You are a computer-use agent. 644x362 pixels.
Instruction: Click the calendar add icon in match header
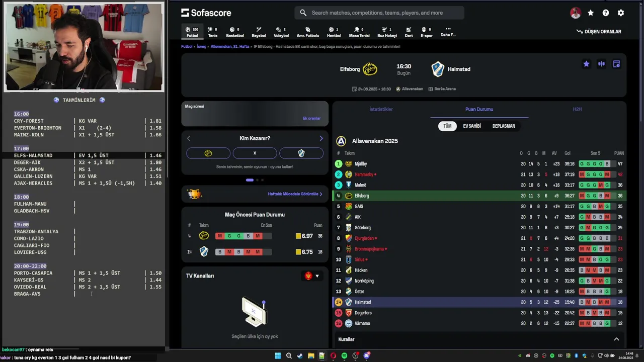616,64
